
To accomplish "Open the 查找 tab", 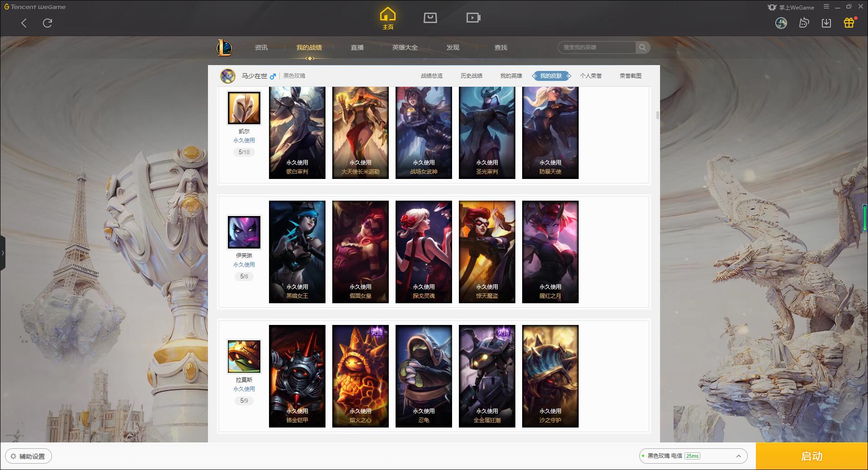I will point(501,47).
